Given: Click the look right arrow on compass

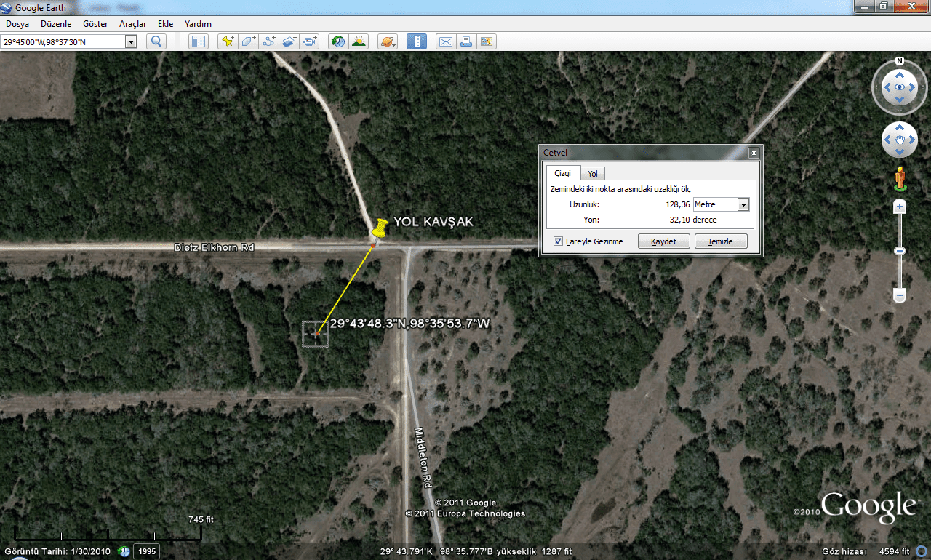Looking at the screenshot, I should tap(913, 87).
